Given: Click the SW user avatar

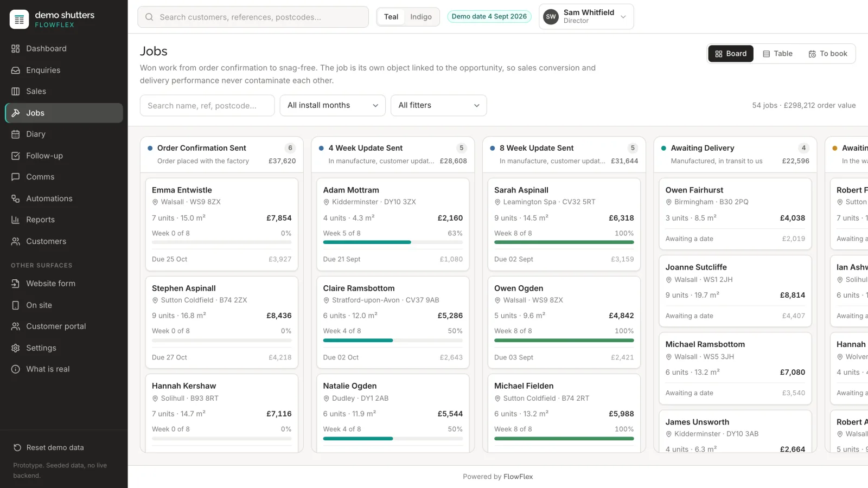Looking at the screenshot, I should tap(551, 17).
